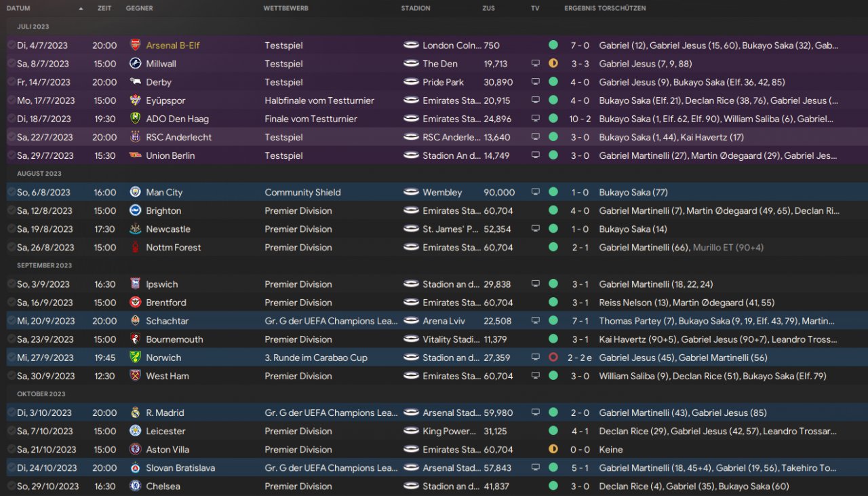Click the red loss circle for Norwich match
This screenshot has height=496, width=868.
pyautogui.click(x=553, y=357)
